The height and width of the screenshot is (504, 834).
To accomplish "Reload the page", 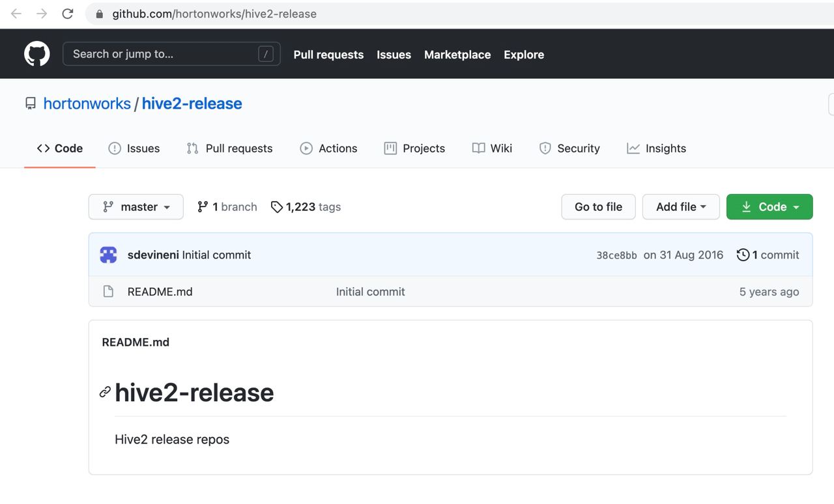I will [x=68, y=14].
